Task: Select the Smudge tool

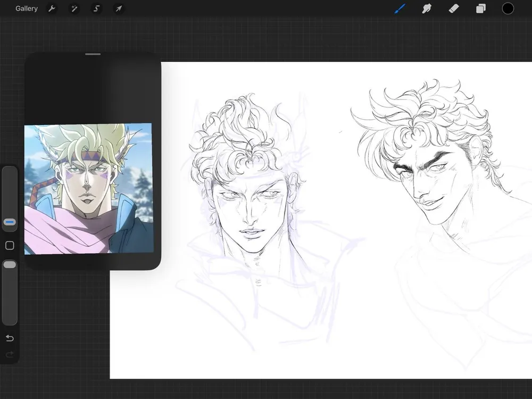Action: click(427, 9)
